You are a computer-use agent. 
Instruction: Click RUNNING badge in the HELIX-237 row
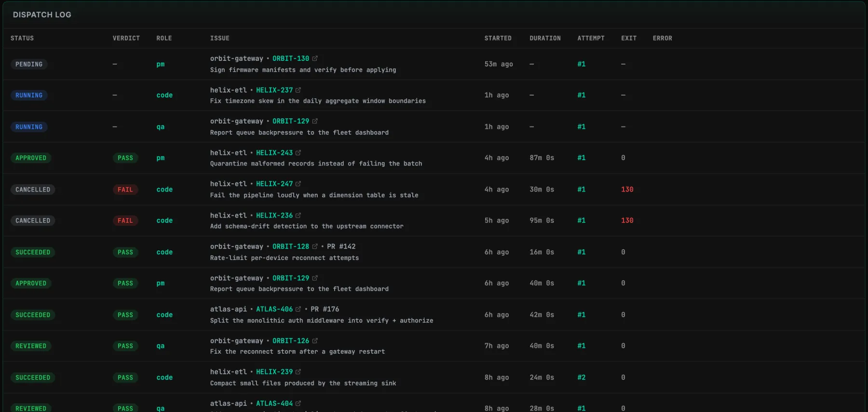tap(29, 96)
